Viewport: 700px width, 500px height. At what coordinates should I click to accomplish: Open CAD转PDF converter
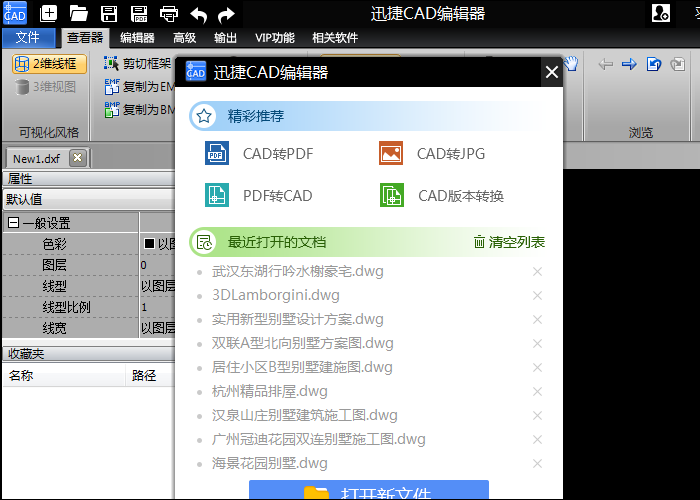(x=259, y=154)
